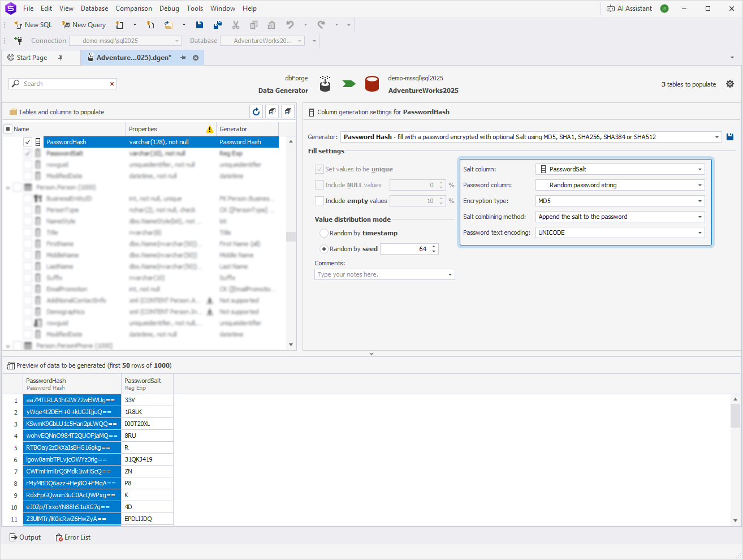
Task: Click the Paste icon in toolbar
Action: point(271,25)
